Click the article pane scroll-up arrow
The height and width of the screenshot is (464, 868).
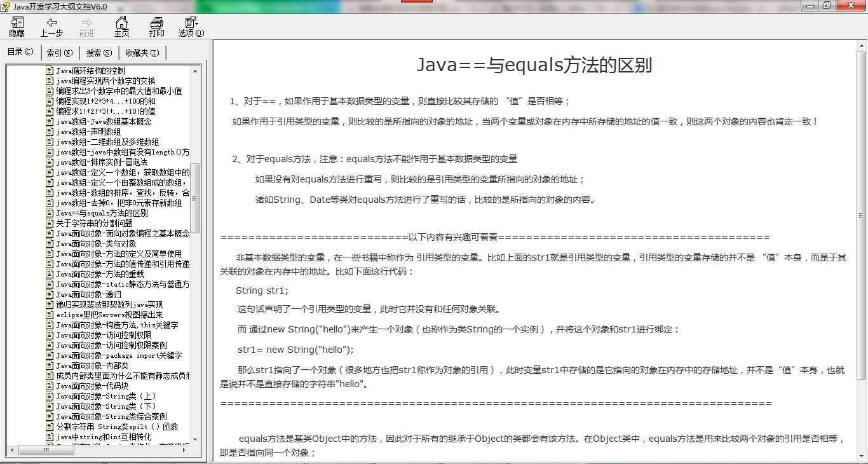click(862, 47)
